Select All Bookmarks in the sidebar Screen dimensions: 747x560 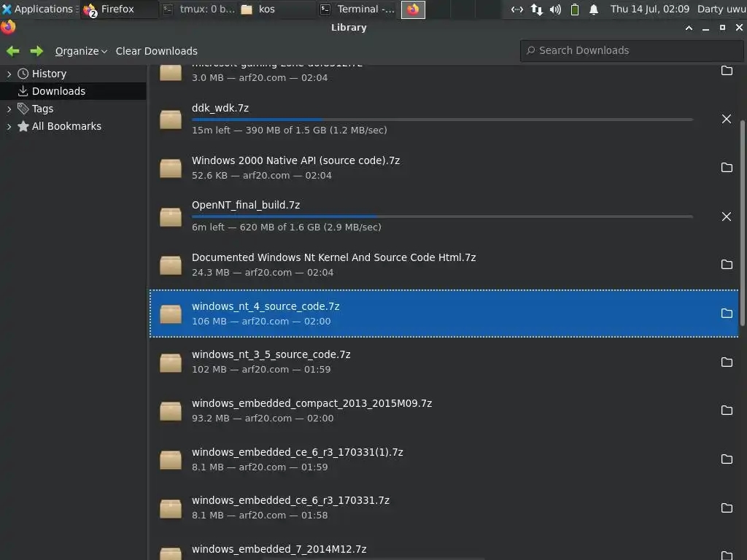pos(66,126)
